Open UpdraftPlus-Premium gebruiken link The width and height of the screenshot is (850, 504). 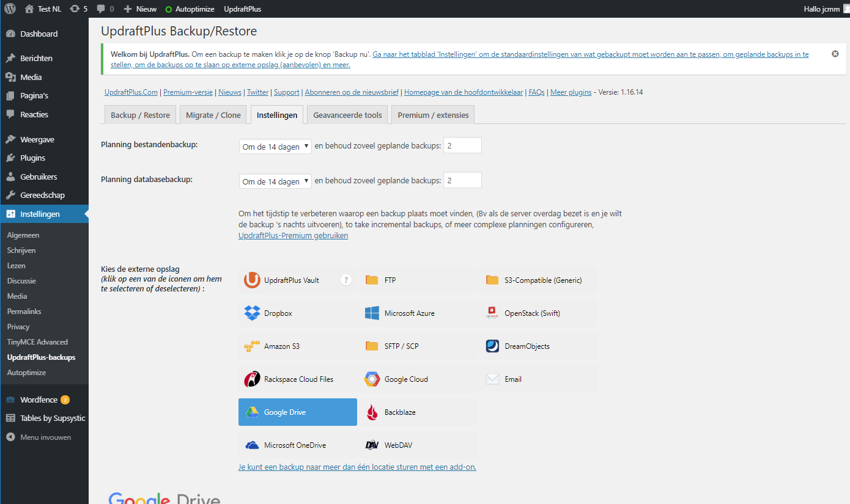[x=293, y=235]
